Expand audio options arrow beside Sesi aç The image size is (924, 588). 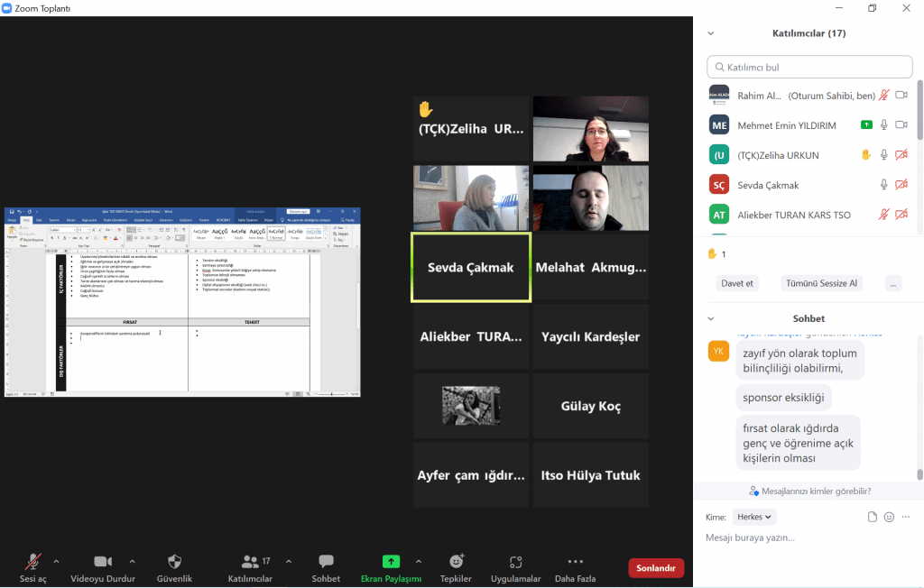point(56,561)
